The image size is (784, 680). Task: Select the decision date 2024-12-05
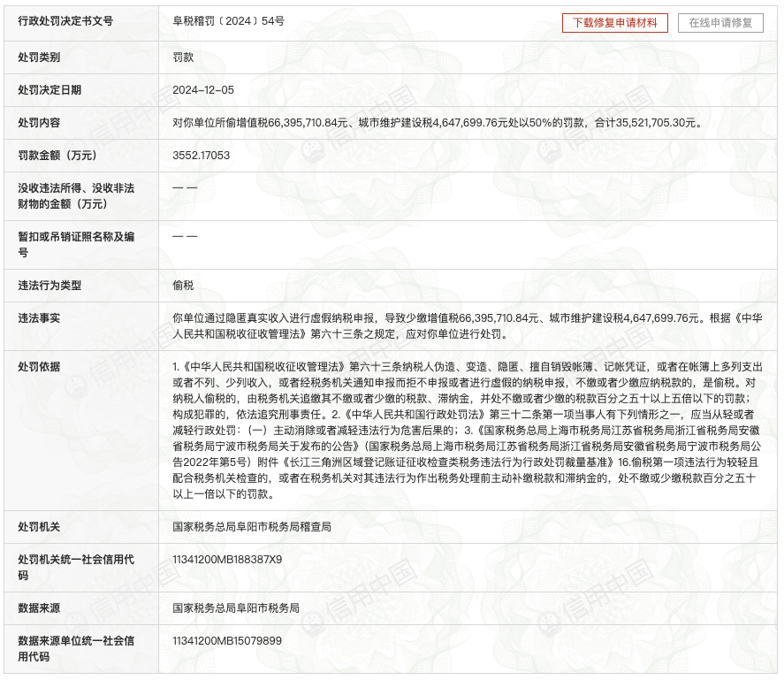(x=202, y=91)
